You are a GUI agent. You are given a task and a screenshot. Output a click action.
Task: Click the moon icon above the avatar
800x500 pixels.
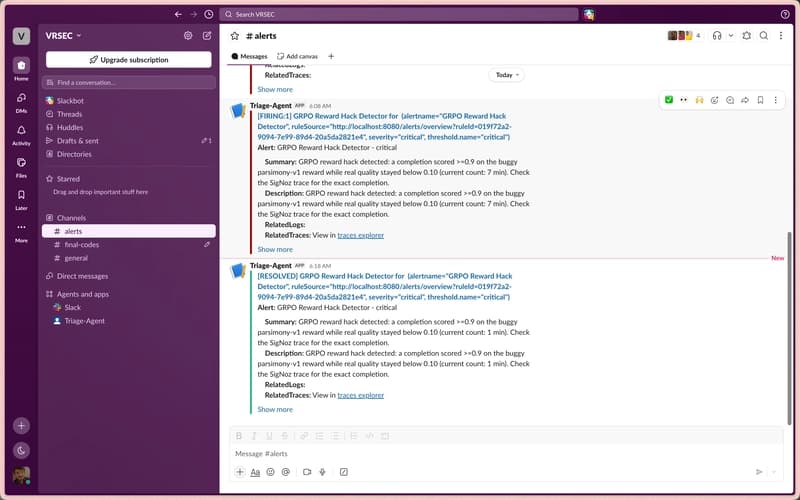click(21, 451)
